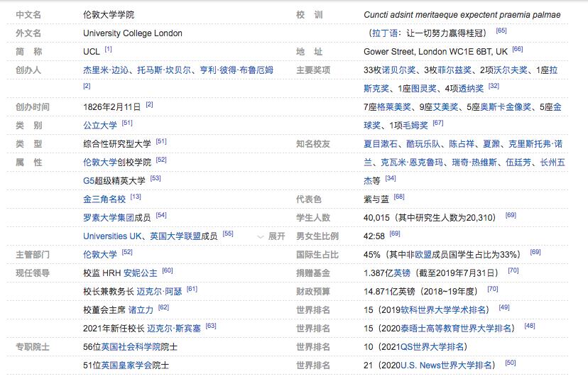Follow the 酷玩乐队 alumni link
588x379 pixels.
tap(423, 144)
